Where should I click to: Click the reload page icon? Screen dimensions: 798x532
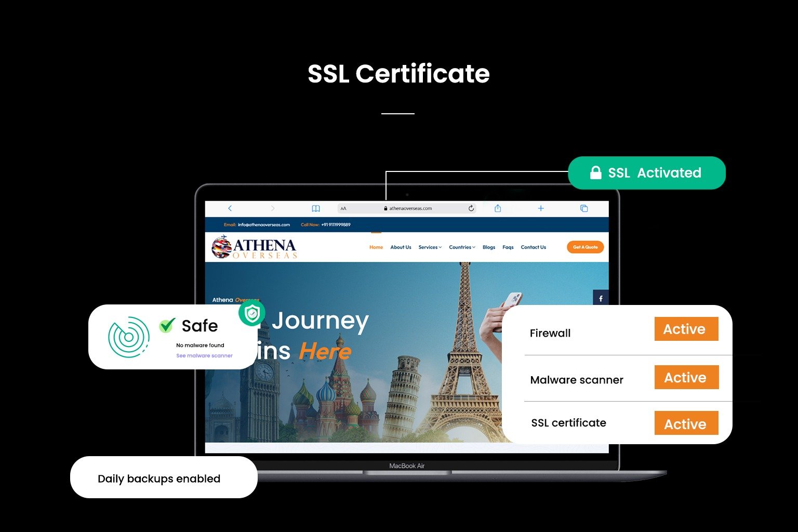click(x=471, y=208)
